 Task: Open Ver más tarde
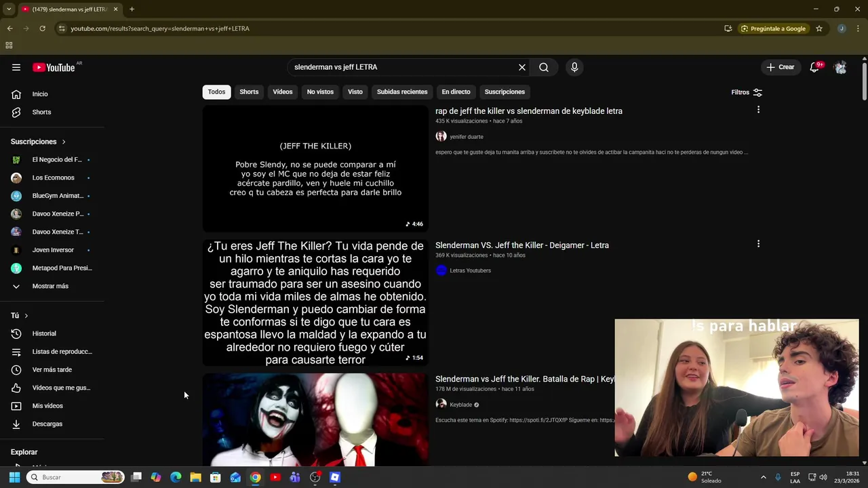click(x=53, y=369)
